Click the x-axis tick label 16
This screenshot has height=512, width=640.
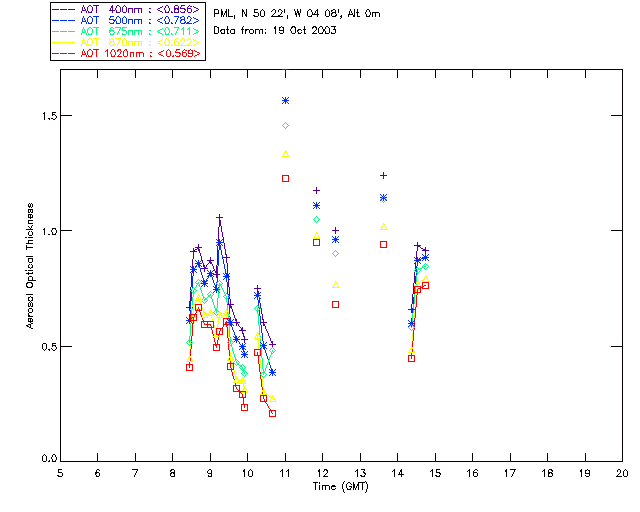pos(473,474)
